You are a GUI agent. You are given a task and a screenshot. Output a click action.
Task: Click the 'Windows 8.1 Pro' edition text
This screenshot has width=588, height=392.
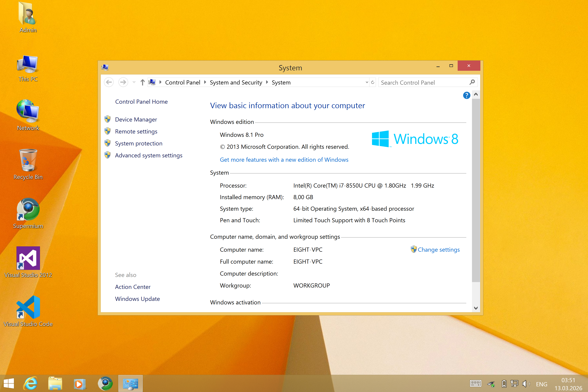(x=241, y=135)
